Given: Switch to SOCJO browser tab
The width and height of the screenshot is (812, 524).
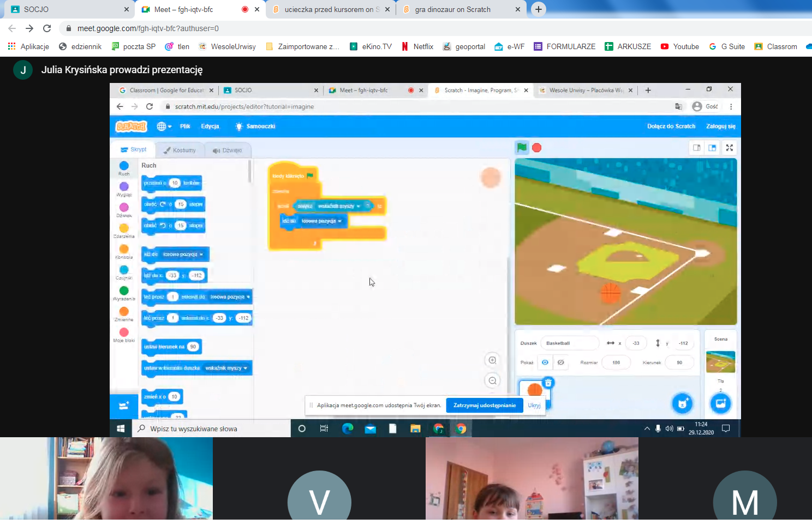Looking at the screenshot, I should pos(68,9).
